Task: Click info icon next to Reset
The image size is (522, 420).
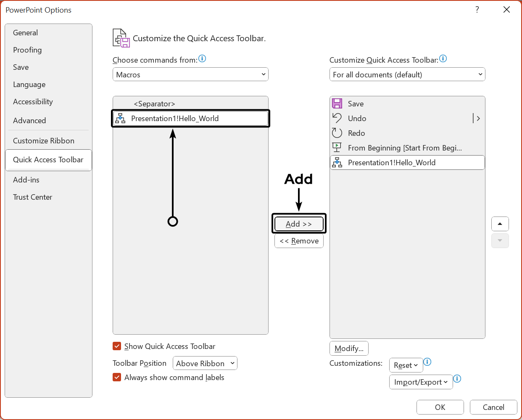Action: click(x=427, y=362)
